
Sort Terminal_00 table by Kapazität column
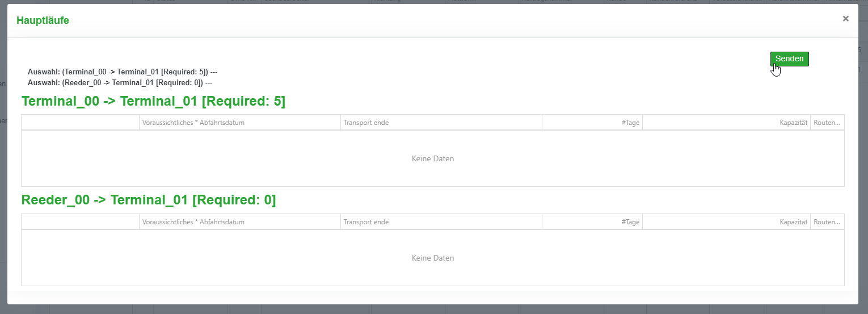(x=793, y=123)
